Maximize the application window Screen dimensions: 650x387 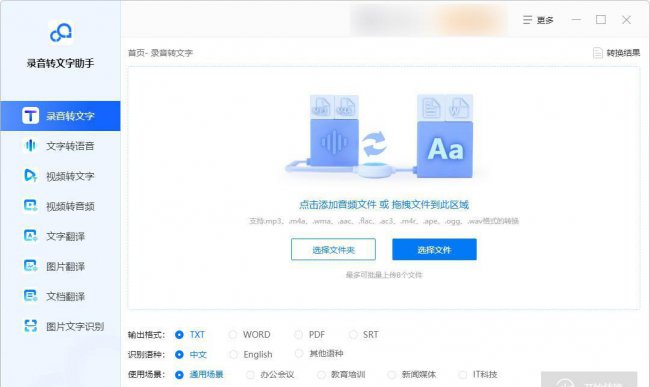click(x=601, y=19)
